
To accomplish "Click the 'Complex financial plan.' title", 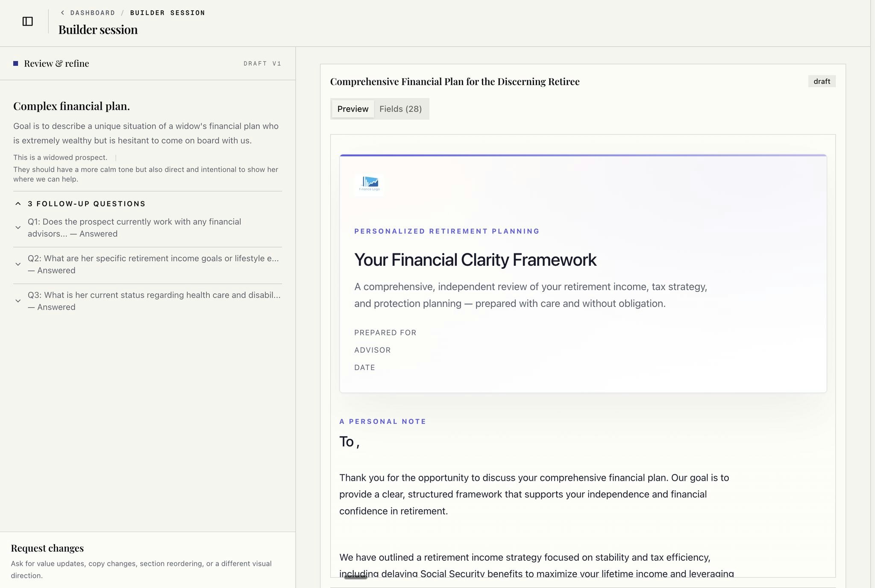I will tap(71, 106).
